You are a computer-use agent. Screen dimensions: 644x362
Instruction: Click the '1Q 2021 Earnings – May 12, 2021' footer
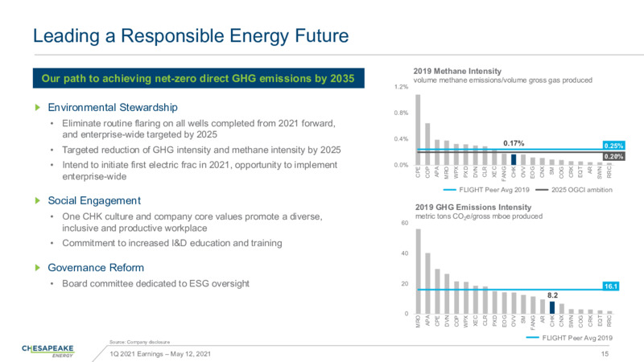coord(160,354)
